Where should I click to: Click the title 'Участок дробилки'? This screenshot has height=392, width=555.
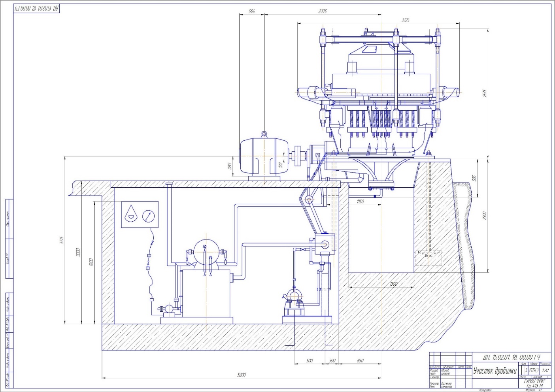tap(495, 371)
